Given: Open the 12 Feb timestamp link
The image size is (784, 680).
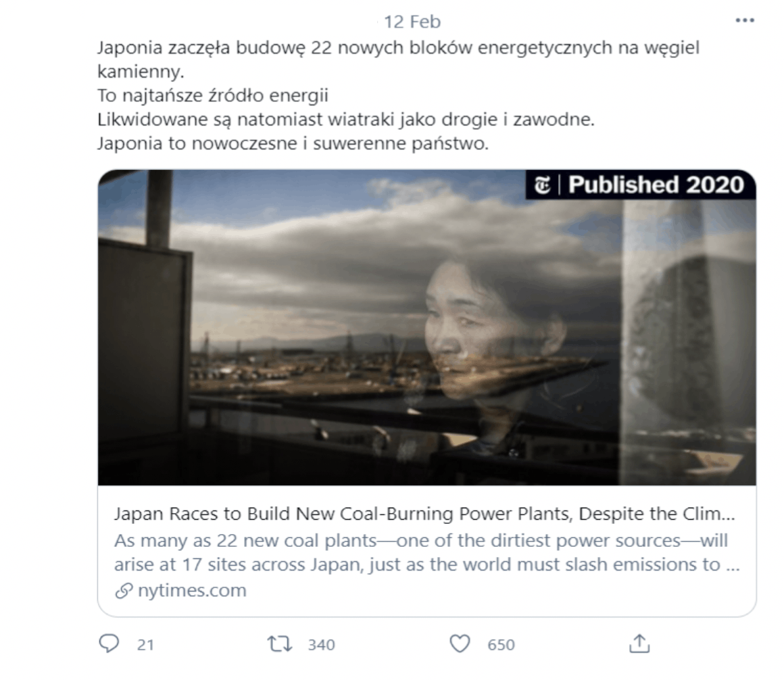Looking at the screenshot, I should pyautogui.click(x=412, y=22).
